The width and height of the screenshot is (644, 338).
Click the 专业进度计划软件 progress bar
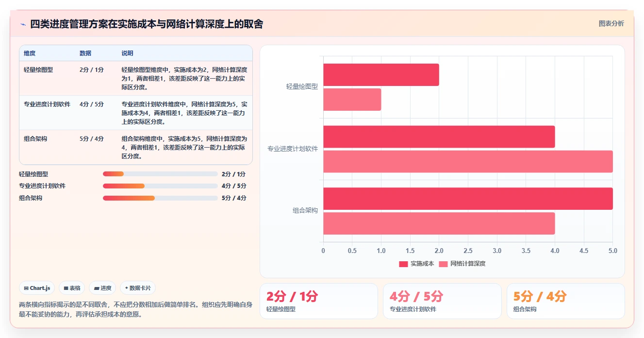pos(160,186)
